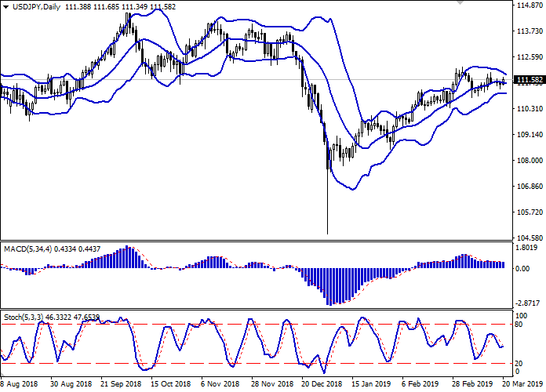
Task: Click the 8 Aug 2018 date label
Action: coord(19,385)
